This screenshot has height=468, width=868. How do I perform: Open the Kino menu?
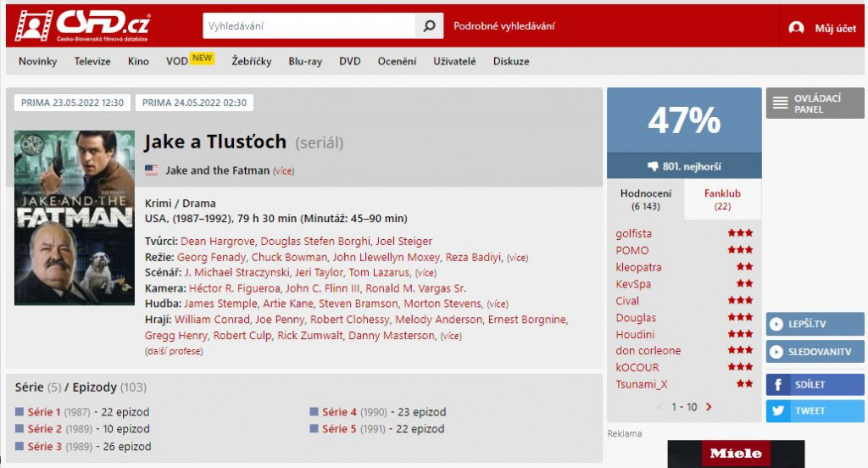click(x=138, y=62)
